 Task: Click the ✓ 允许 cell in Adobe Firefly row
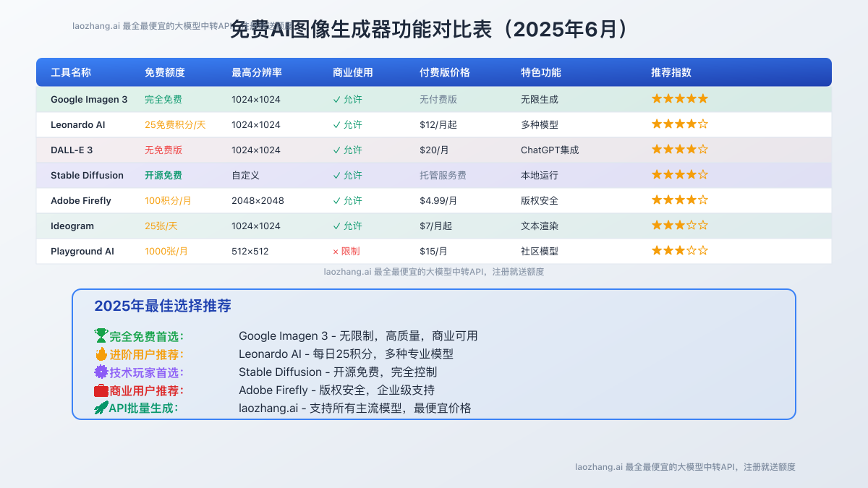point(347,200)
